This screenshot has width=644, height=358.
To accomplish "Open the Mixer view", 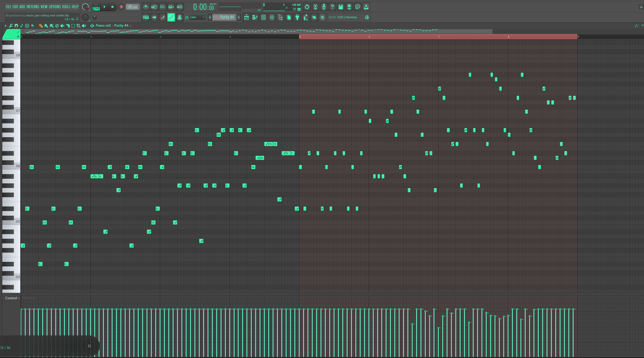I will point(272,17).
